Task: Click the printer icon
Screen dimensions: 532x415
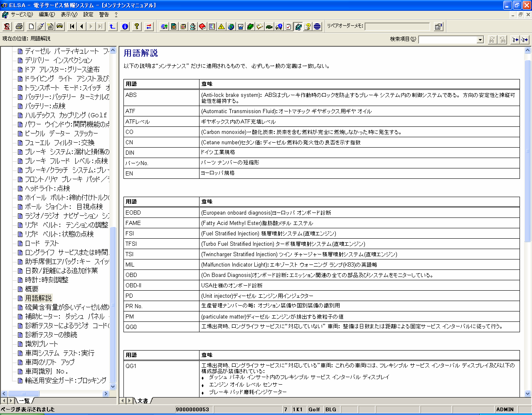Action: click(19, 27)
